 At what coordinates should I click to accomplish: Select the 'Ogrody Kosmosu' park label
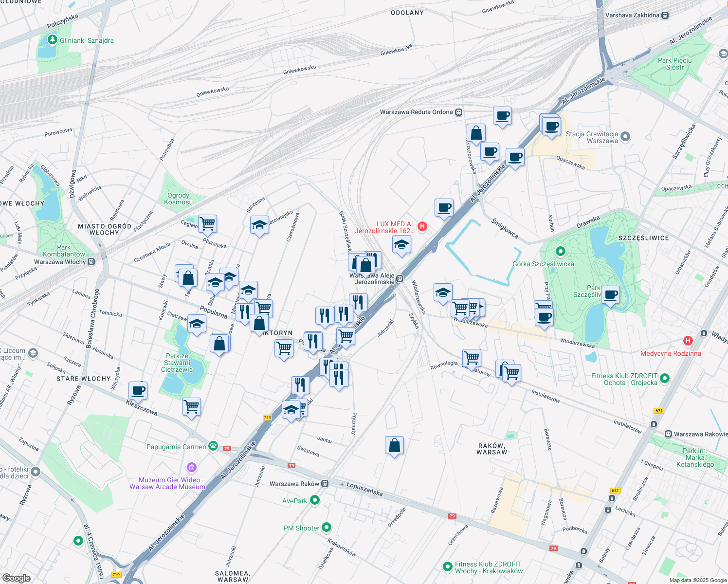pyautogui.click(x=178, y=199)
